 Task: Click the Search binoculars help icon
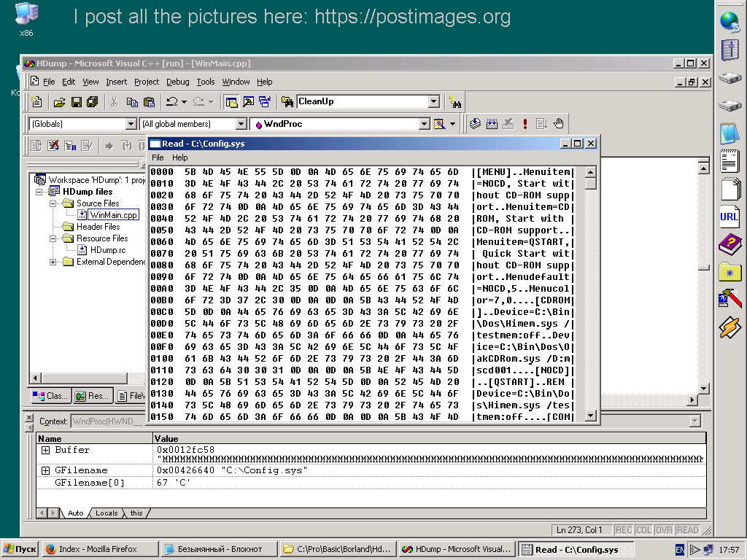pyautogui.click(x=455, y=101)
